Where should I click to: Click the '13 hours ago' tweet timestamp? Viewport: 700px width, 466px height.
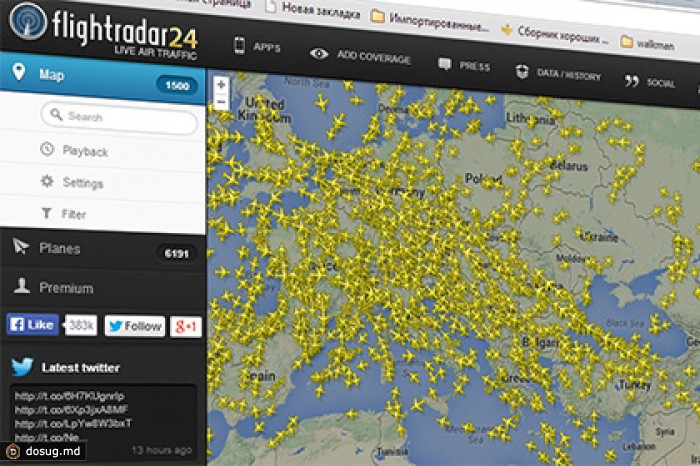161,450
